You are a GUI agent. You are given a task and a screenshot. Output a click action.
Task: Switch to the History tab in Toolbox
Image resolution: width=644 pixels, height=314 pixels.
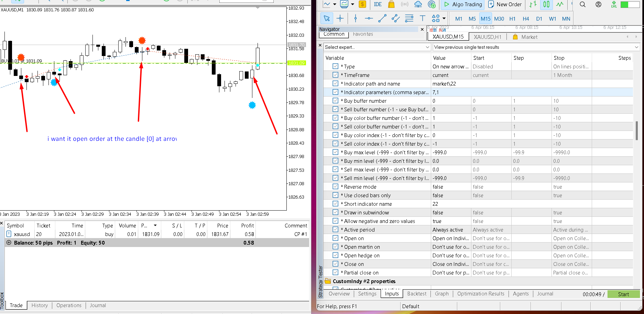click(40, 305)
